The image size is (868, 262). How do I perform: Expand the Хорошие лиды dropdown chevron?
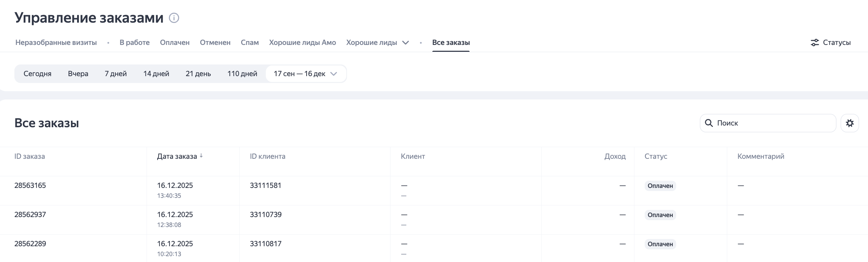pyautogui.click(x=406, y=43)
